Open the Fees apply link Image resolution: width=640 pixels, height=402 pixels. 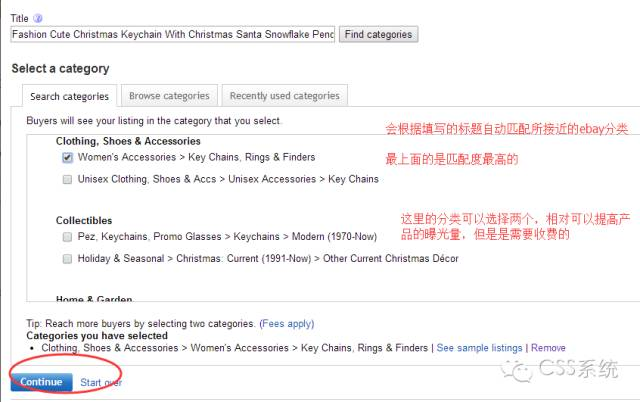tap(286, 324)
